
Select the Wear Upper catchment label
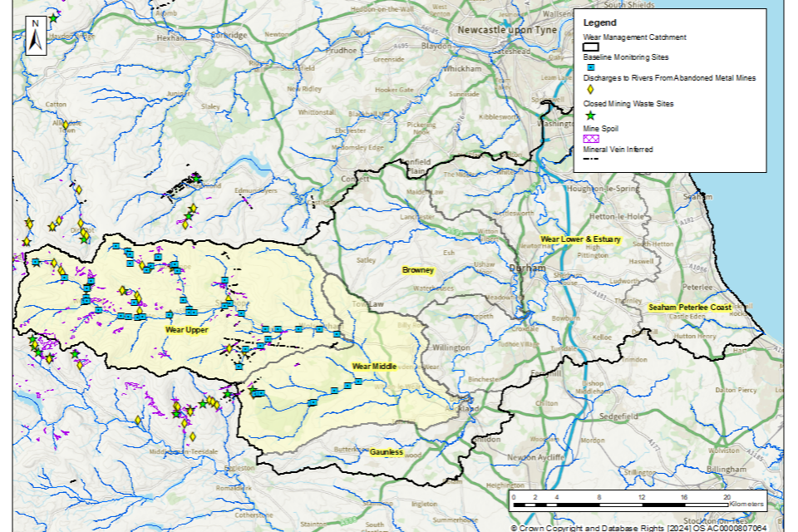(186, 330)
